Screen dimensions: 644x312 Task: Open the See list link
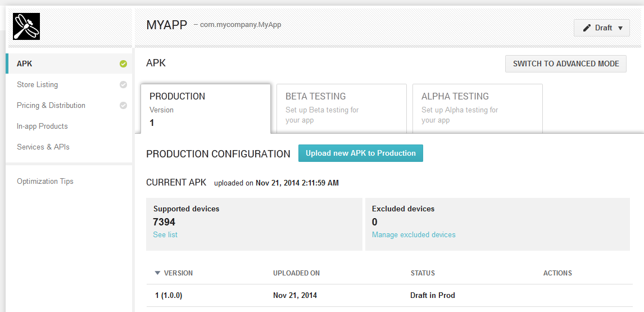click(x=165, y=235)
